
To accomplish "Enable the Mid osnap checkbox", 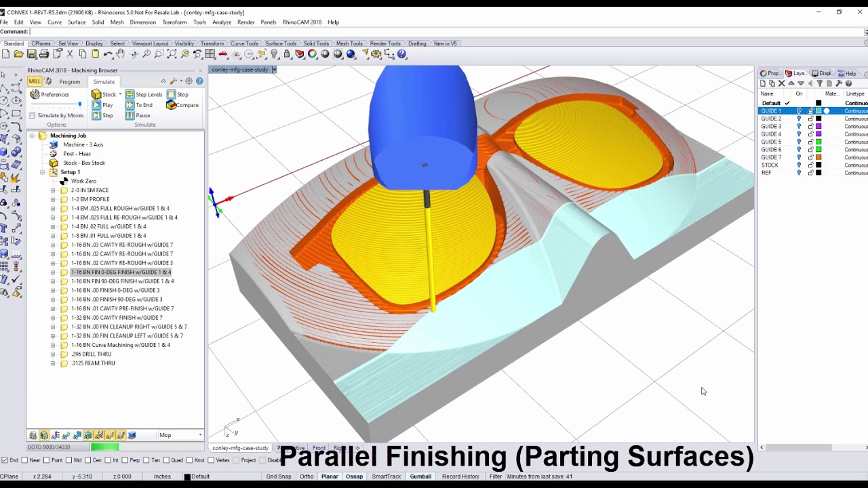I will (68, 460).
